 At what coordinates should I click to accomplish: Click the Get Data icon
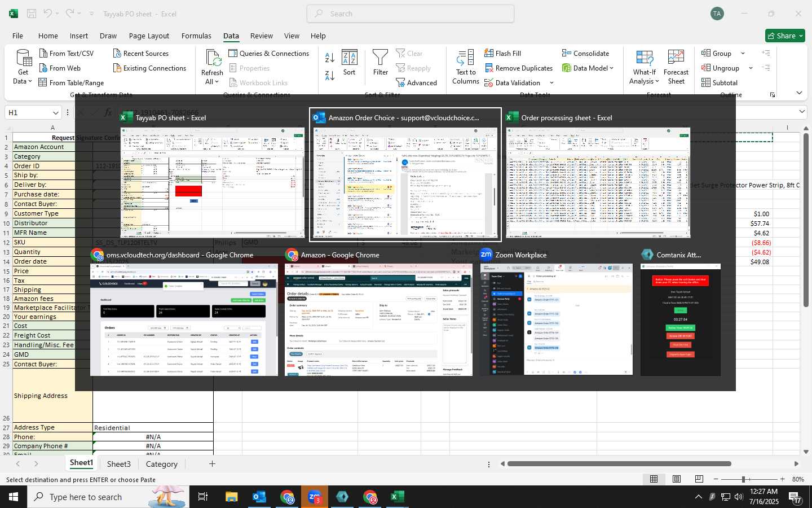pyautogui.click(x=23, y=58)
